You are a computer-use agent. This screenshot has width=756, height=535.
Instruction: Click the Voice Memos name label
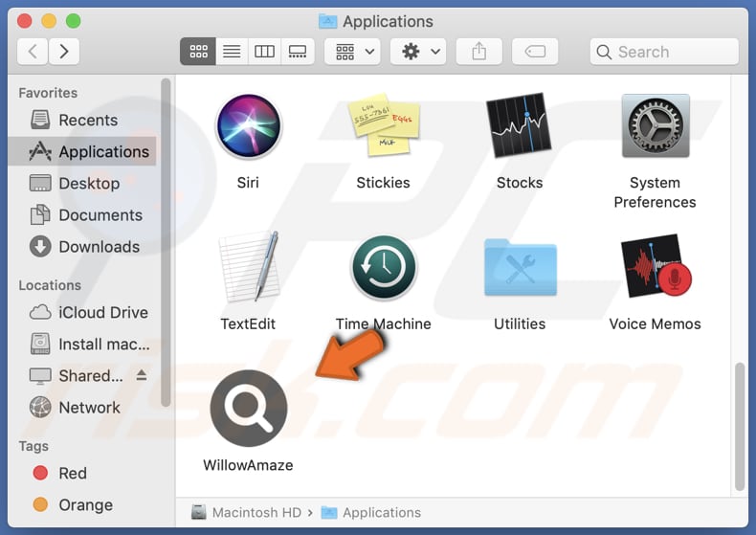point(655,323)
